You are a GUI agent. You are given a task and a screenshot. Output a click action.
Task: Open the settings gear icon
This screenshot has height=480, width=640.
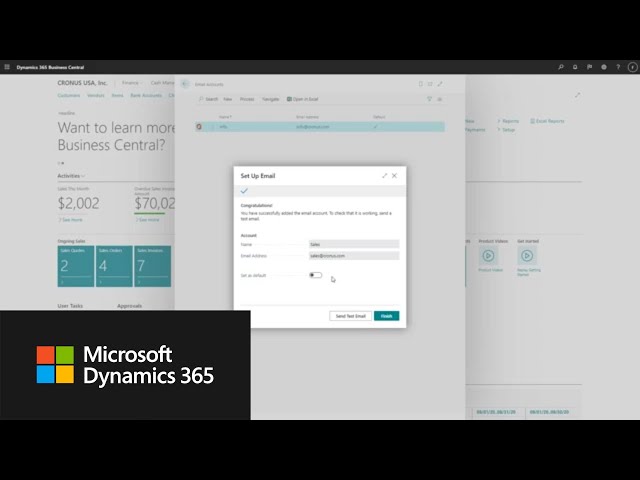pos(603,67)
